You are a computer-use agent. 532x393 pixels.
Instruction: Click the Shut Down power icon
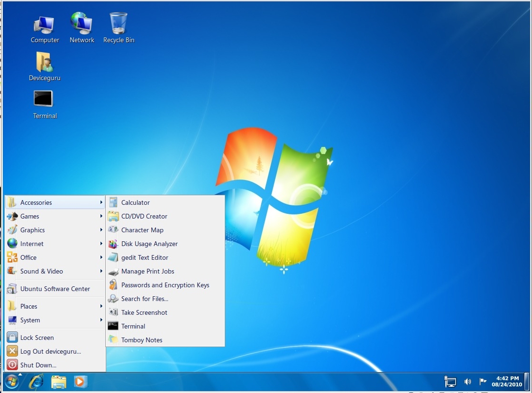(x=12, y=365)
